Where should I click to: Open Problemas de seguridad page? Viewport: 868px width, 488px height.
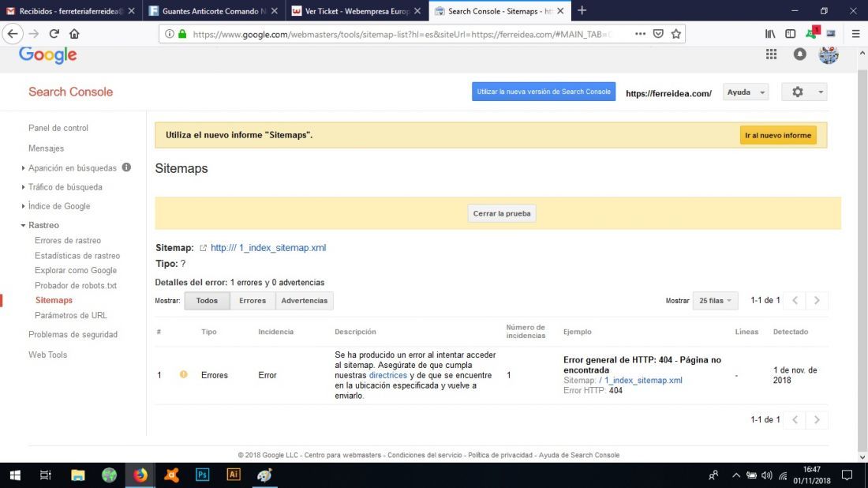(x=73, y=335)
